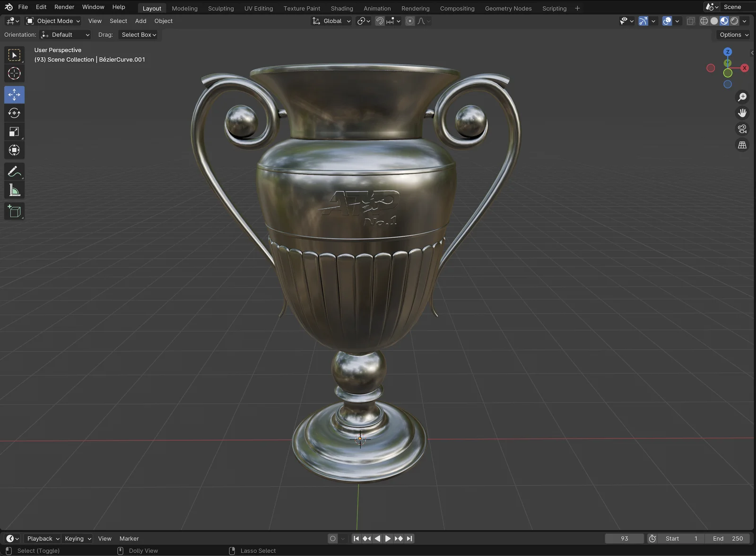Activate the Rotate tool
The height and width of the screenshot is (556, 756).
coord(14,113)
